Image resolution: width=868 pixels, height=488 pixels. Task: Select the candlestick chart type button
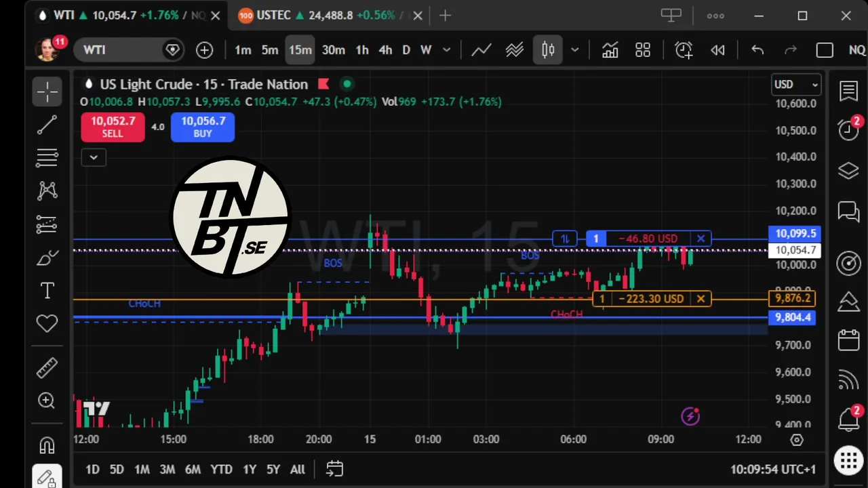click(x=548, y=49)
